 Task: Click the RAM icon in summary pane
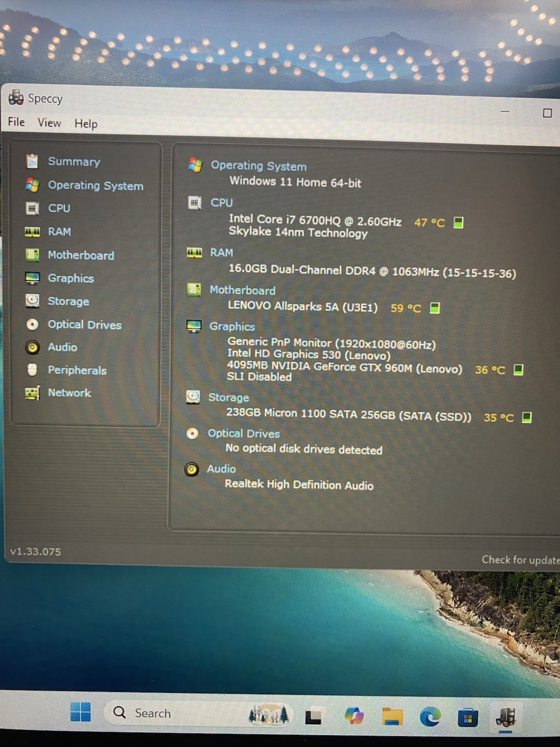[x=195, y=253]
